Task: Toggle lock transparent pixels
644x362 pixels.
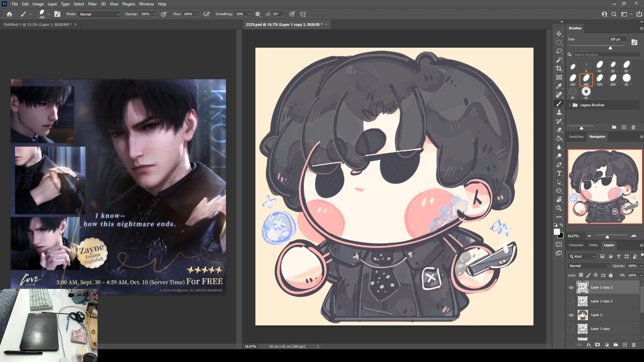Action: pyautogui.click(x=581, y=275)
